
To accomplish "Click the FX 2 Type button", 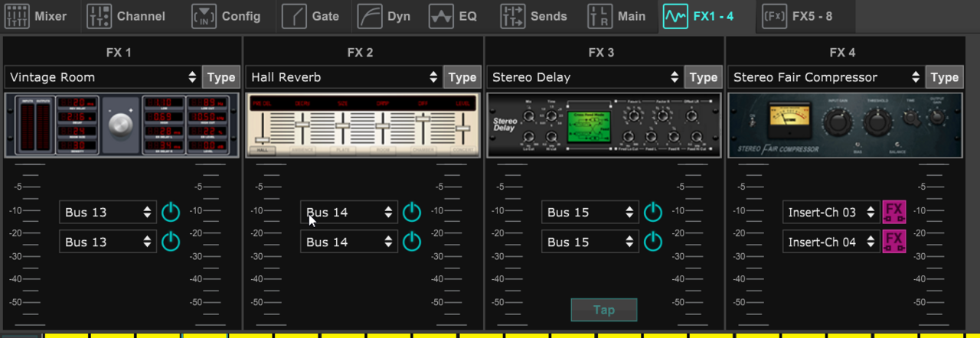I will [462, 77].
